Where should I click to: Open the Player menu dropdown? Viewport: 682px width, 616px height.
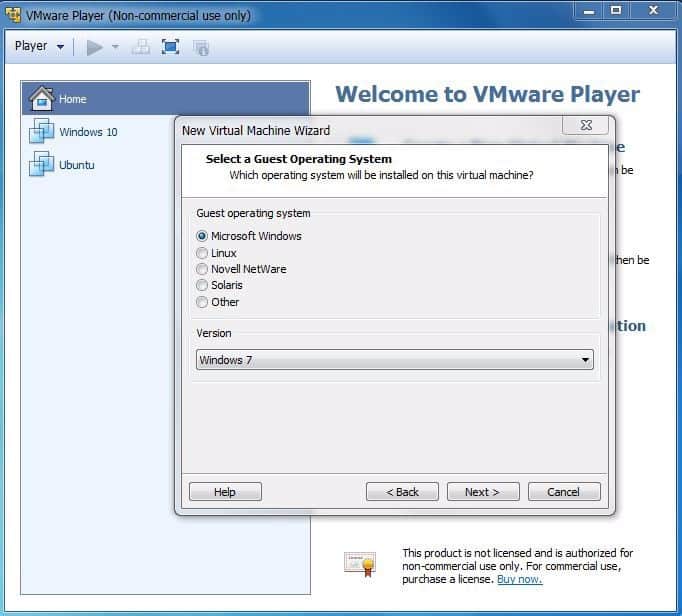click(39, 46)
